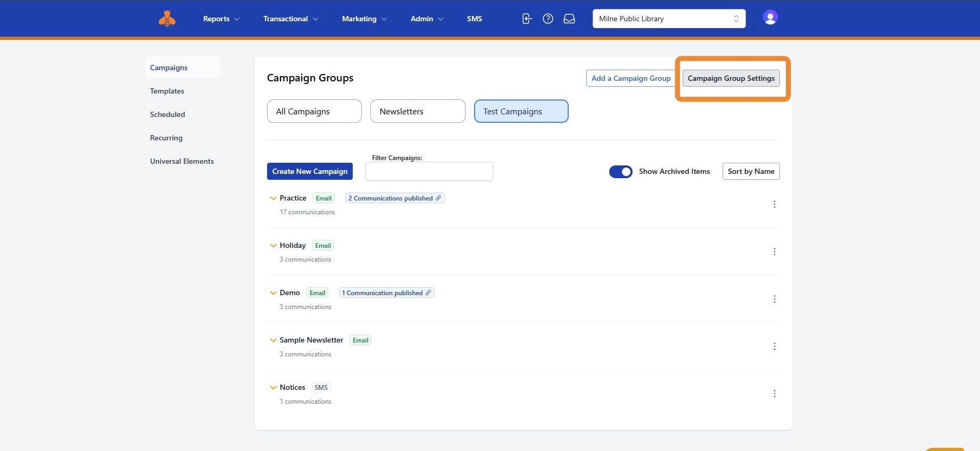
Task: Open the inbox tray icon
Action: [569, 19]
